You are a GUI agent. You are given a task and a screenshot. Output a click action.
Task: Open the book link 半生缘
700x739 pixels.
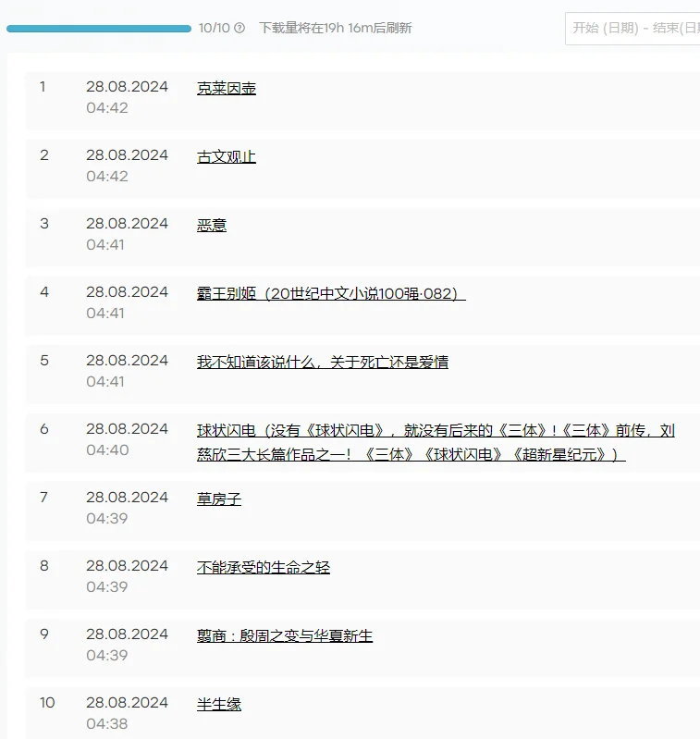219,704
